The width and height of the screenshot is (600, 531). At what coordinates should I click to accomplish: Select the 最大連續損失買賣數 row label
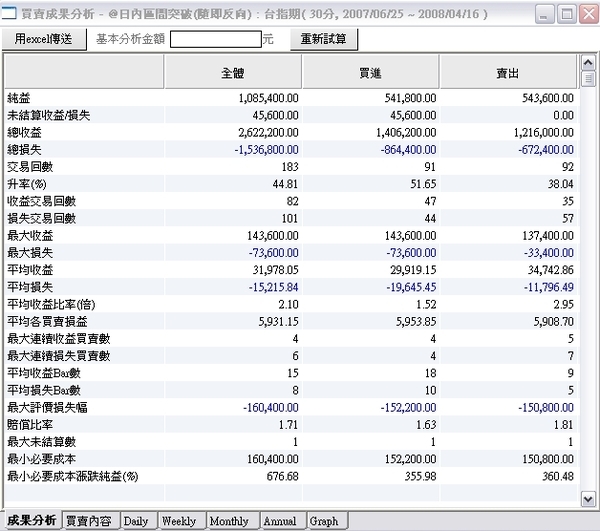coord(59,356)
